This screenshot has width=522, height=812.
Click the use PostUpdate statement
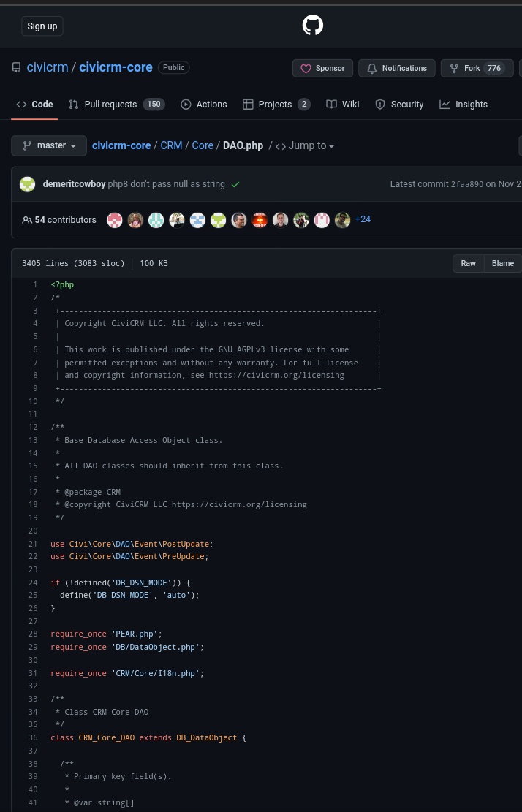pos(132,544)
